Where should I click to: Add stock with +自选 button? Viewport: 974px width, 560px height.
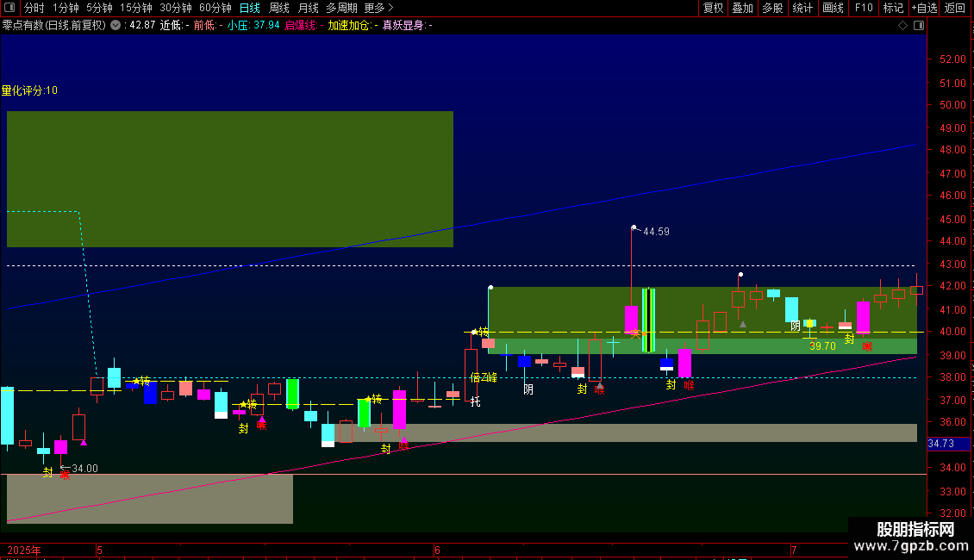(924, 8)
